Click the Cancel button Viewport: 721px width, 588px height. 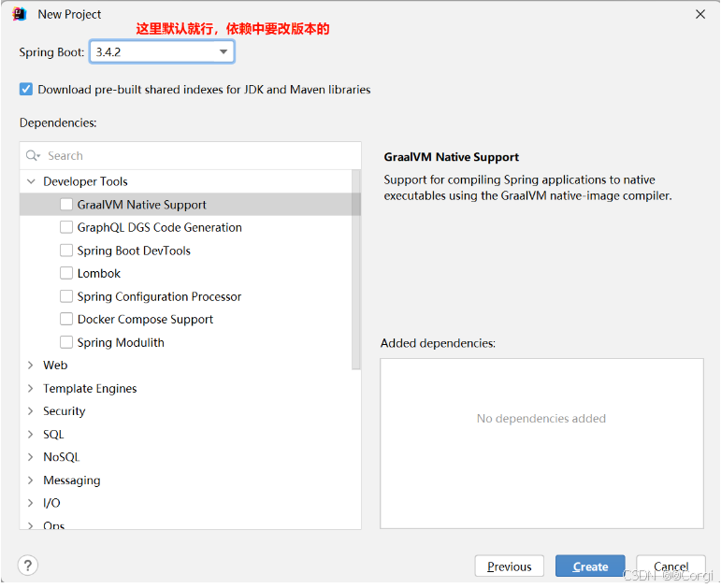(x=671, y=566)
